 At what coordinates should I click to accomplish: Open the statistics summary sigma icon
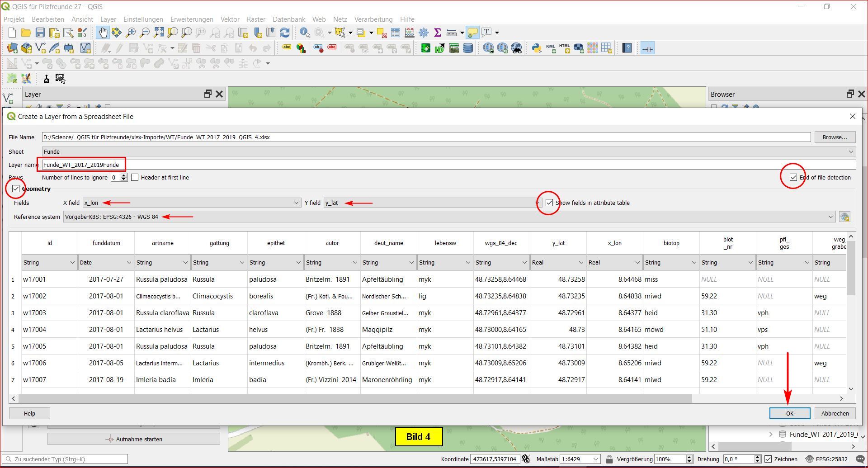click(x=437, y=33)
